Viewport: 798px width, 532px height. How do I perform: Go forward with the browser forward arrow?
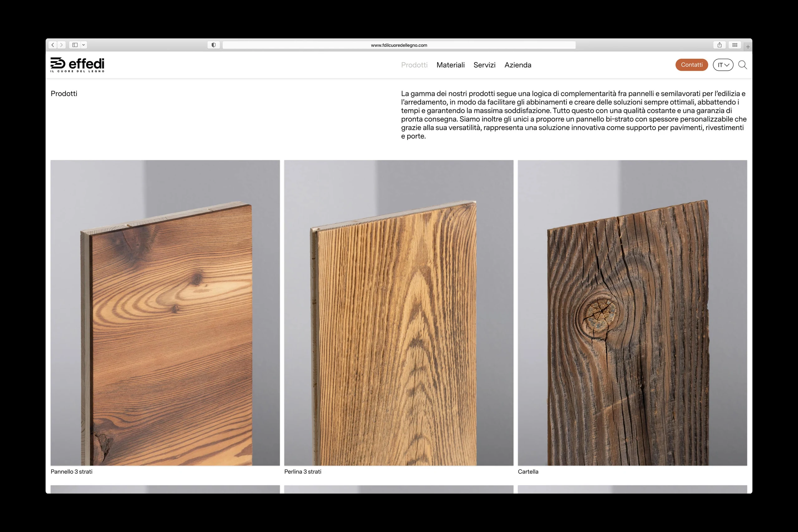(x=61, y=45)
